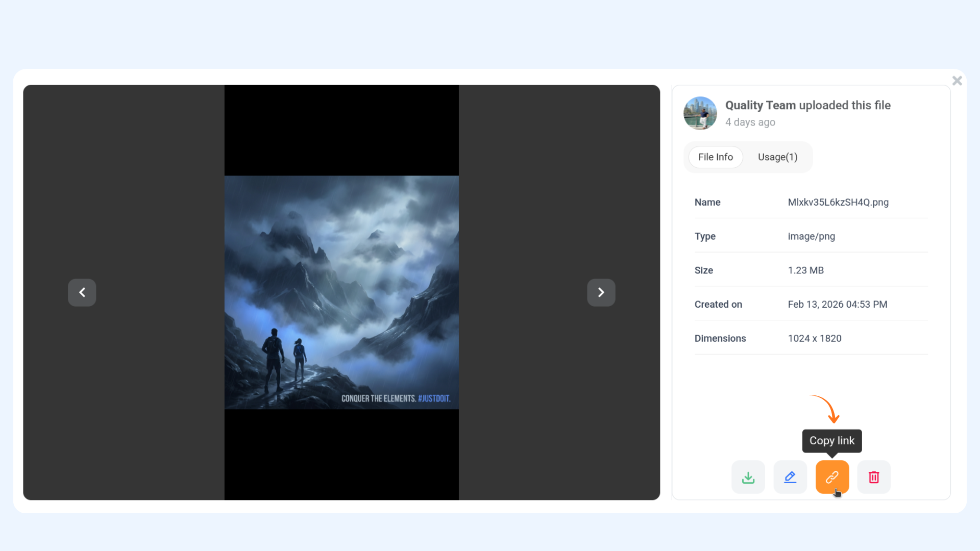Advance to next image with right arrow
This screenshot has height=551, width=980.
601,292
